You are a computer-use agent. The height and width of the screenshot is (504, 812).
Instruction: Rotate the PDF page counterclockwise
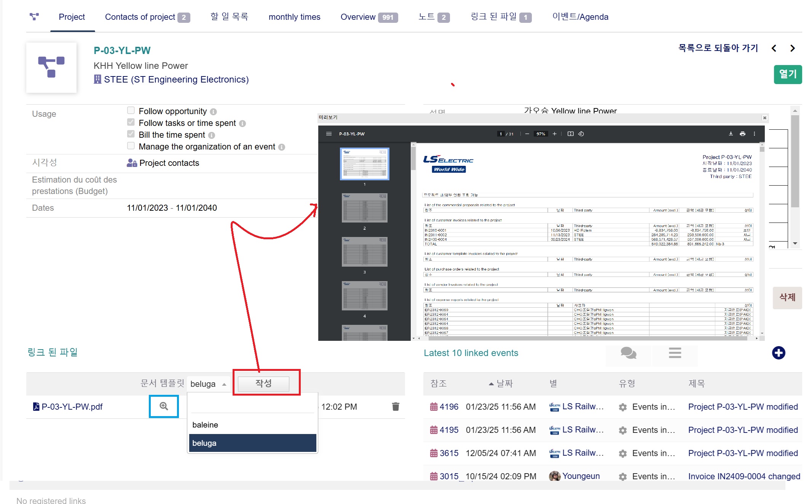point(581,134)
